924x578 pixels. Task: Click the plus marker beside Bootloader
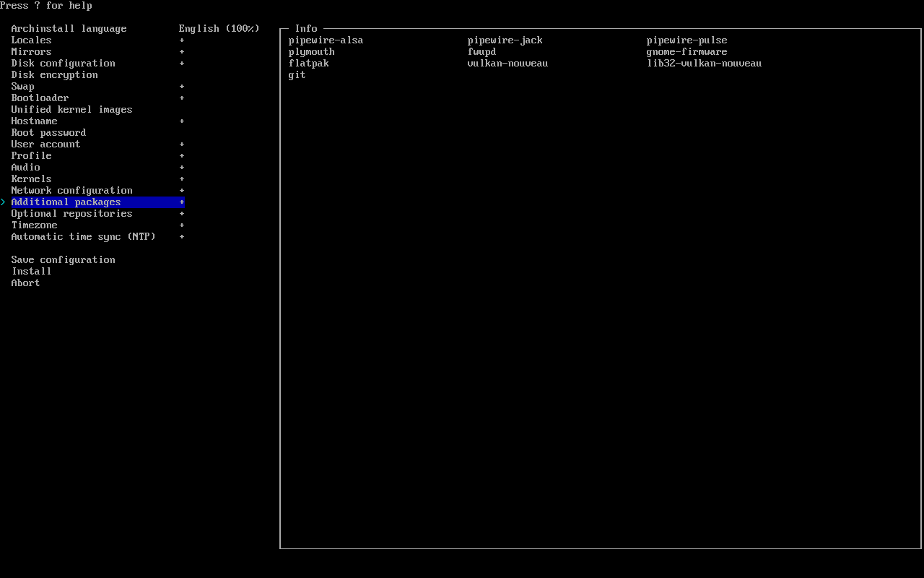[182, 98]
